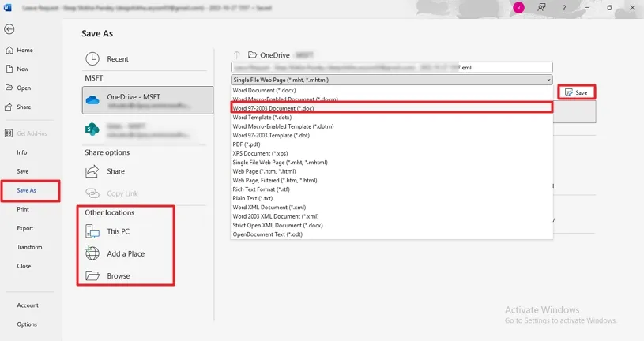Image resolution: width=644 pixels, height=341 pixels.
Task: Click the SharePoint sites icon
Action: (x=92, y=129)
